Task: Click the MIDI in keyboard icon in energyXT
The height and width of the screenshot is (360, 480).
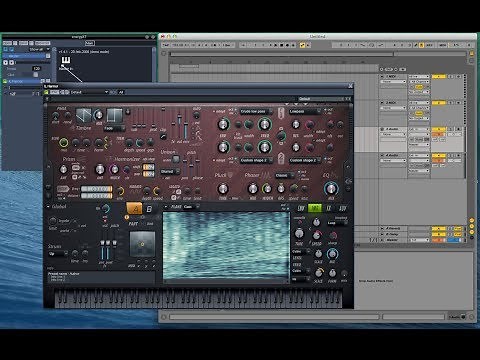Action: pos(66,61)
